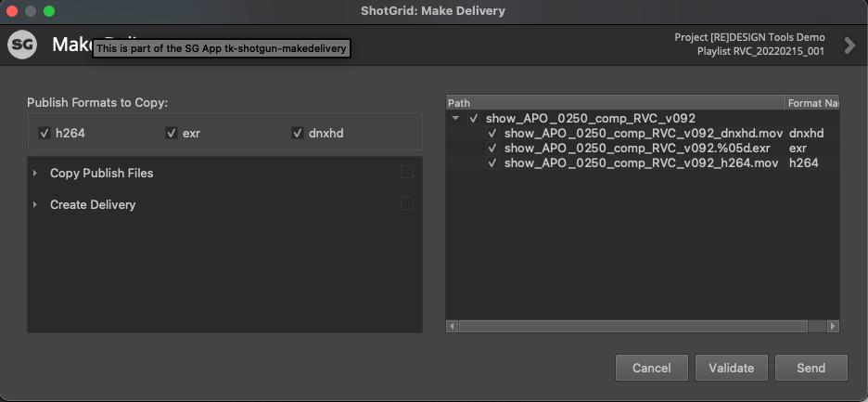Image resolution: width=868 pixels, height=402 pixels.
Task: Click the horizontal scrollbar left arrow
Action: point(453,326)
